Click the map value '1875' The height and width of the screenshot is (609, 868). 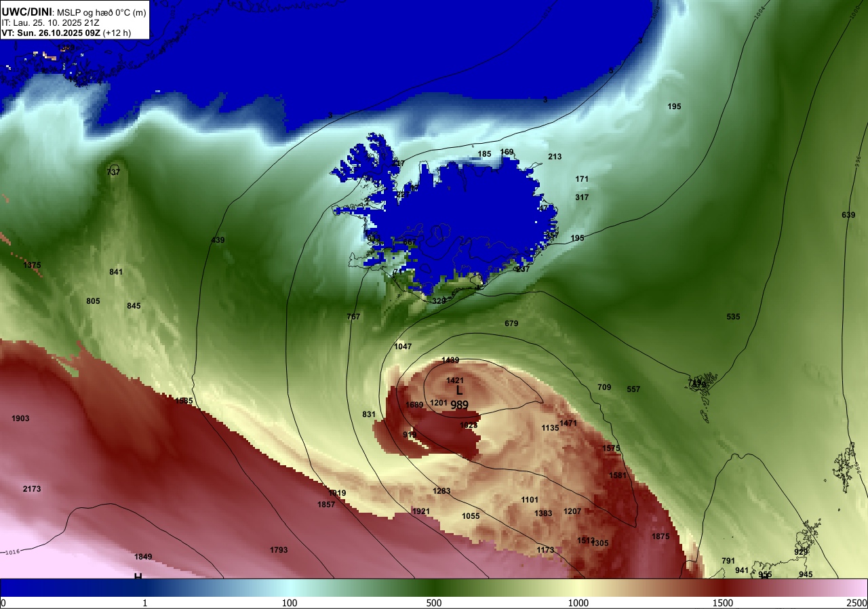coord(660,536)
